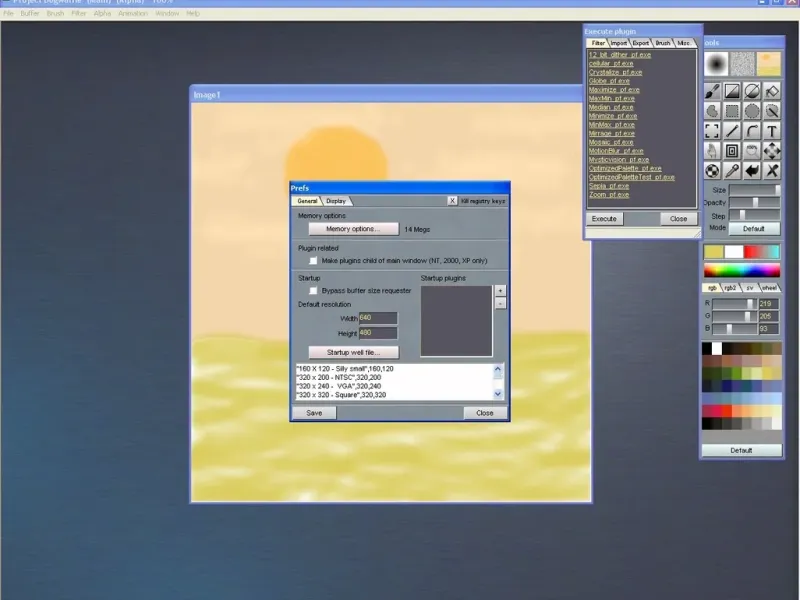
Task: Select the paintbrush tool in Tools panel
Action: 712,91
